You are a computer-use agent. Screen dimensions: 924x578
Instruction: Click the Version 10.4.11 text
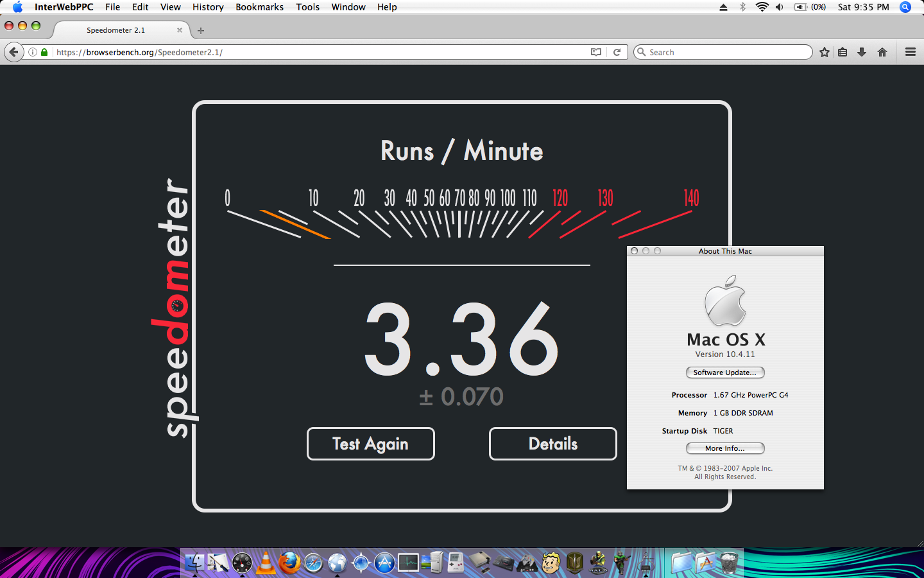coord(725,355)
